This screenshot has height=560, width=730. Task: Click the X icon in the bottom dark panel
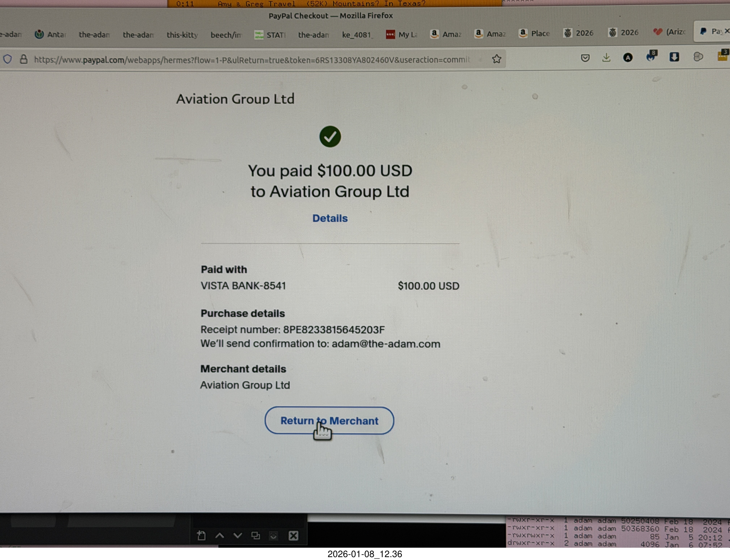coord(293,536)
